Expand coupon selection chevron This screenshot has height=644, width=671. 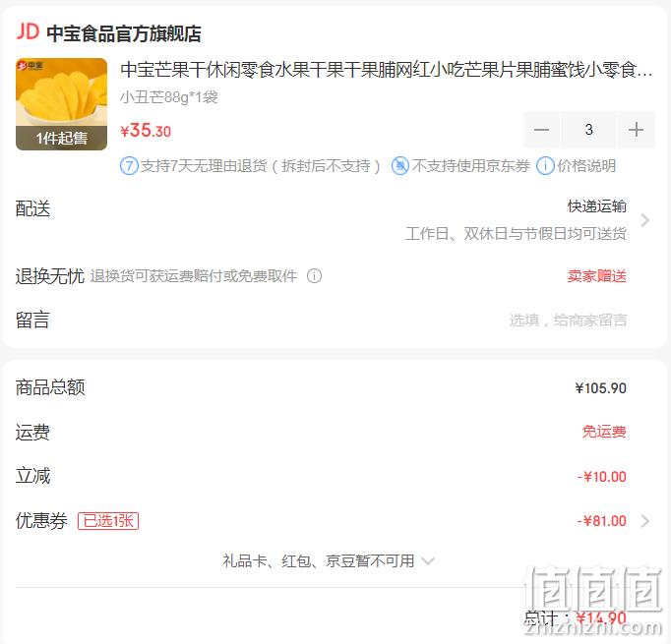(x=644, y=521)
